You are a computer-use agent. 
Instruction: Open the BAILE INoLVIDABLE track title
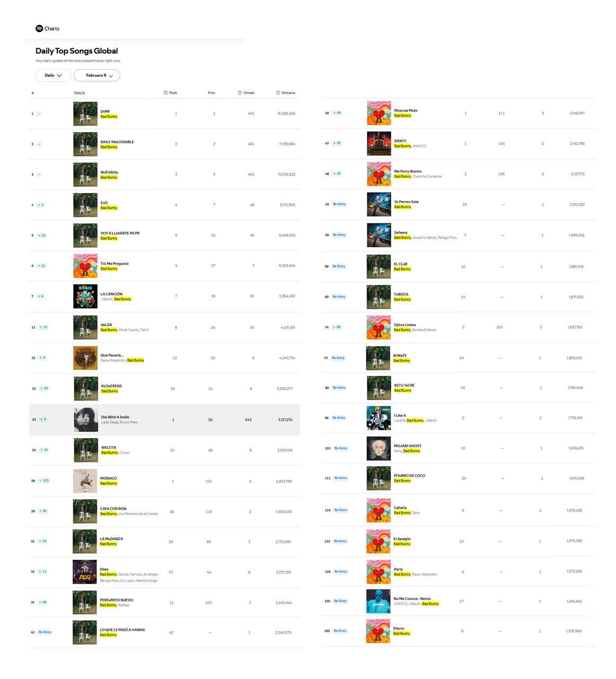(x=117, y=142)
